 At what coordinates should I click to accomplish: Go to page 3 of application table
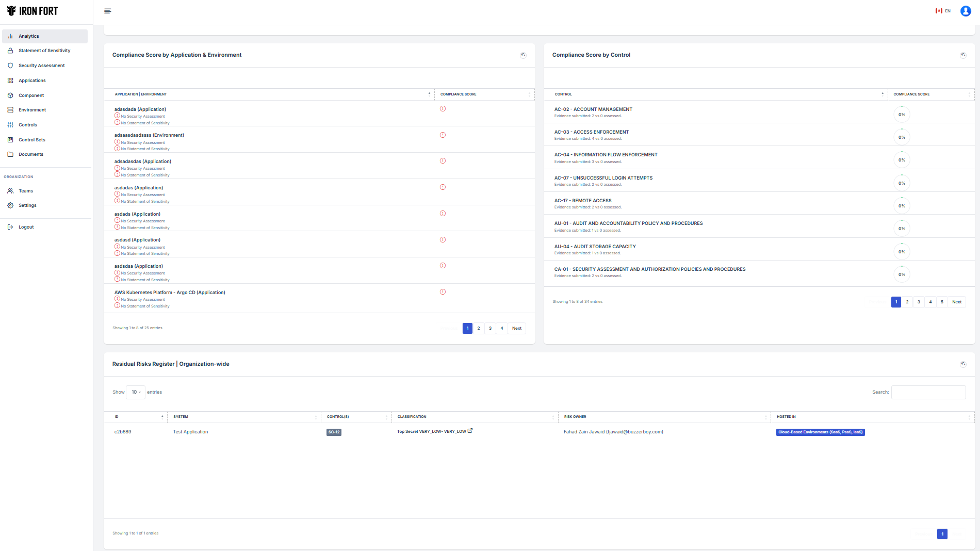[x=490, y=329]
